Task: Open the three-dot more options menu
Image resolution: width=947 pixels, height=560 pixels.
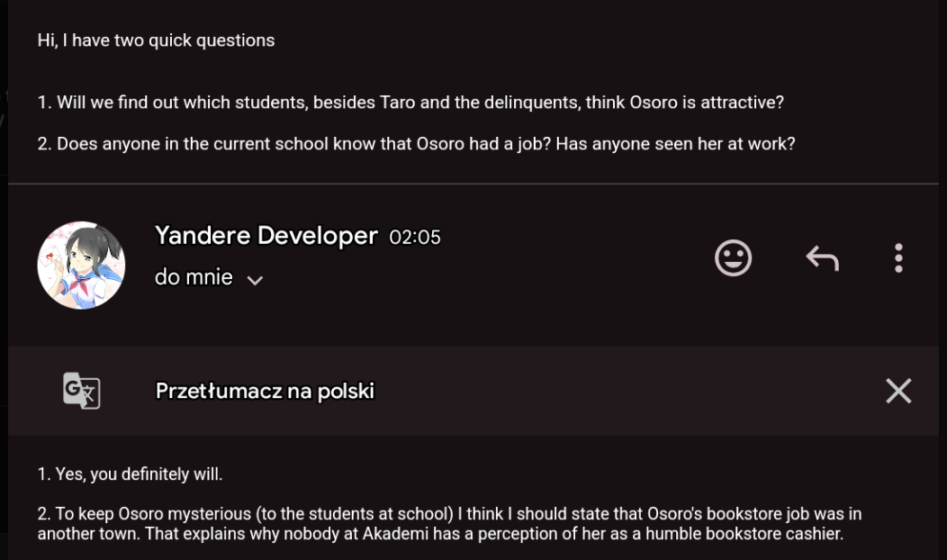Action: [898, 258]
